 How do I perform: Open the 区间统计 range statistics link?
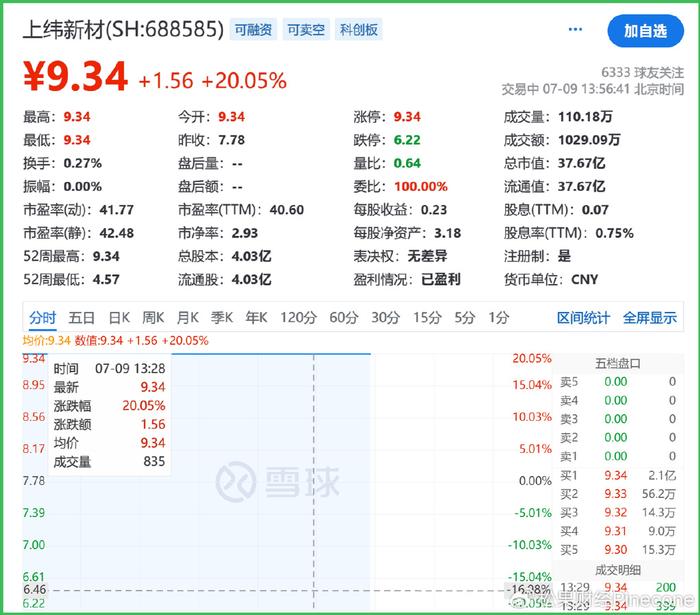[583, 318]
